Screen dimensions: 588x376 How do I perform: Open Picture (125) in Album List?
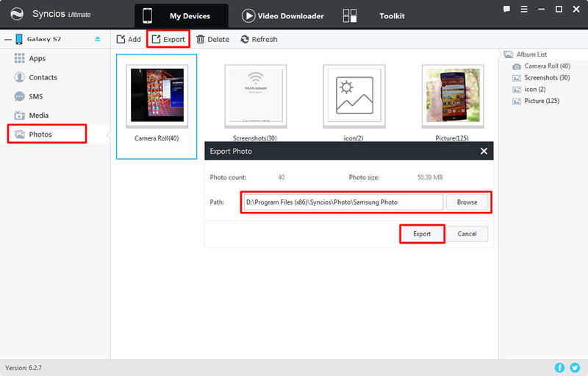(x=536, y=101)
